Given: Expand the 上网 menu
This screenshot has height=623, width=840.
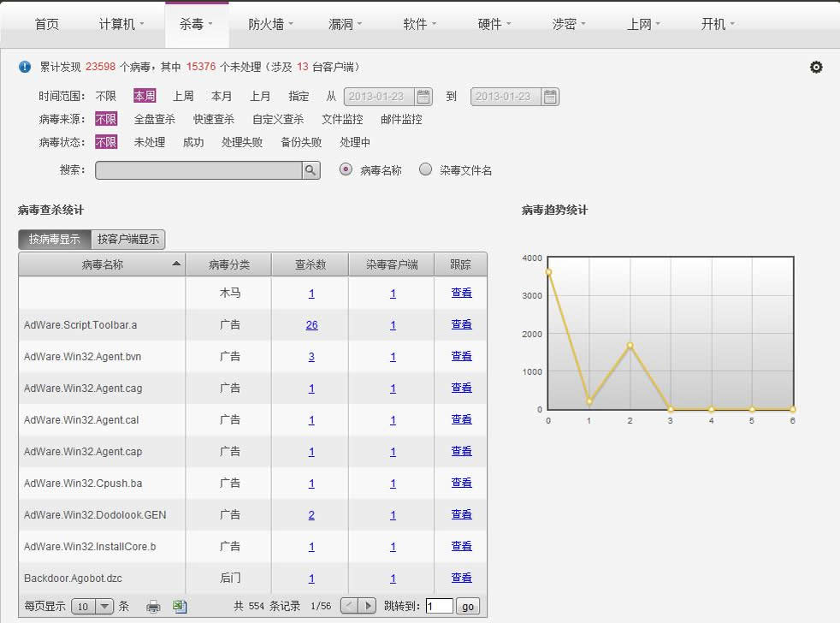Looking at the screenshot, I should pos(643,24).
